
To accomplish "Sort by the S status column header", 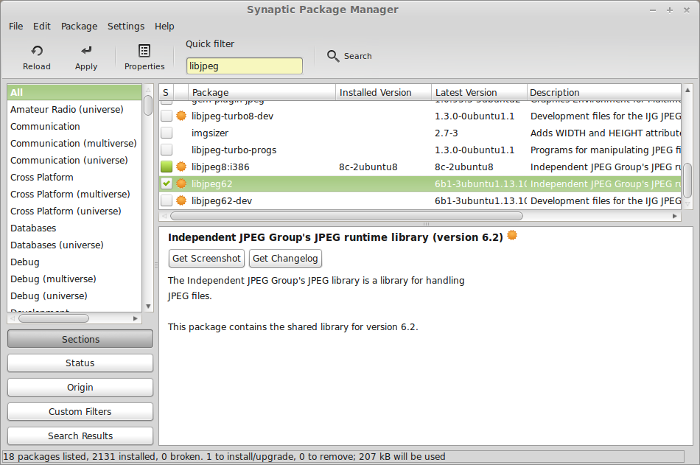I will (x=166, y=92).
